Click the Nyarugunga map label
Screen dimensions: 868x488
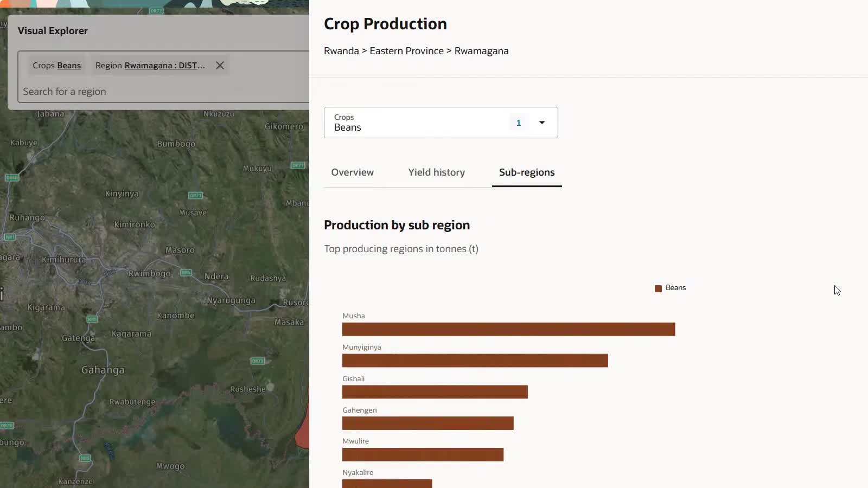click(x=231, y=300)
